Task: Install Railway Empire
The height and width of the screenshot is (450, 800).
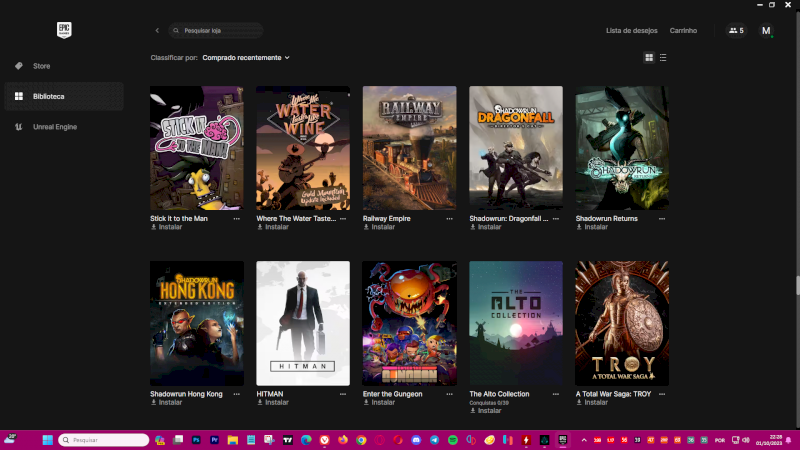Action: click(380, 227)
